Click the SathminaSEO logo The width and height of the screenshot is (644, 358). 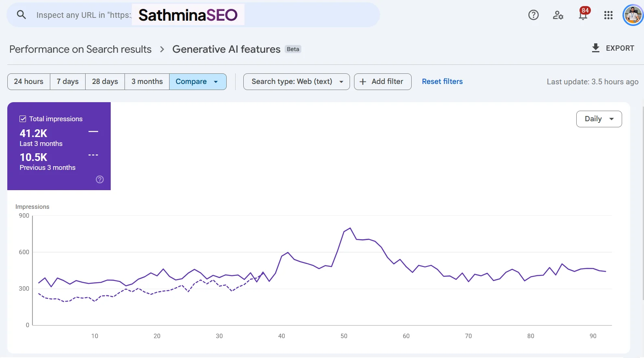click(188, 15)
